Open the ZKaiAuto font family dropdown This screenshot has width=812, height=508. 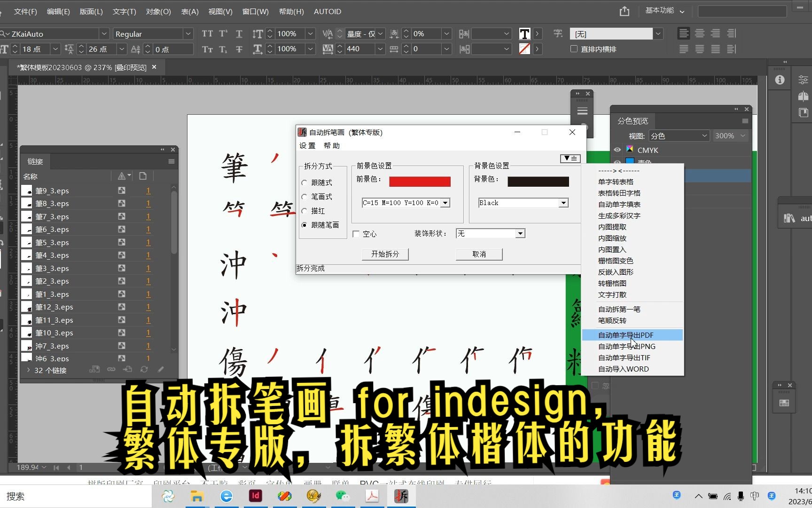point(104,33)
